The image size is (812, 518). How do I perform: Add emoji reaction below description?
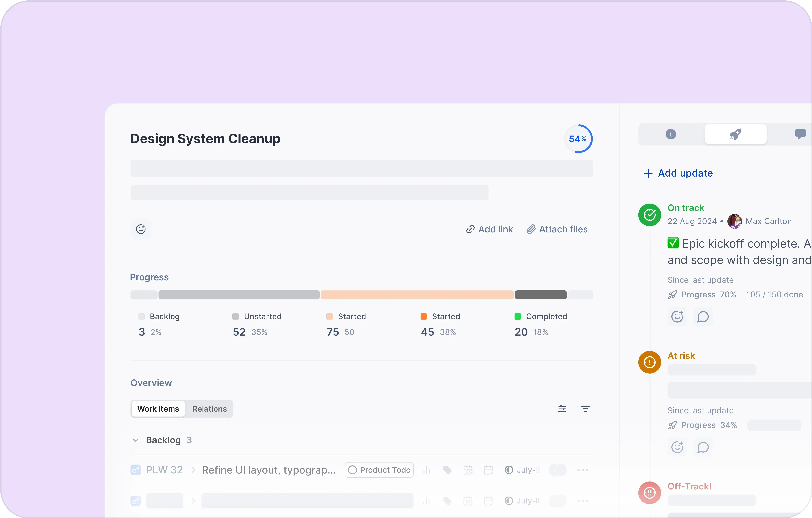click(141, 229)
